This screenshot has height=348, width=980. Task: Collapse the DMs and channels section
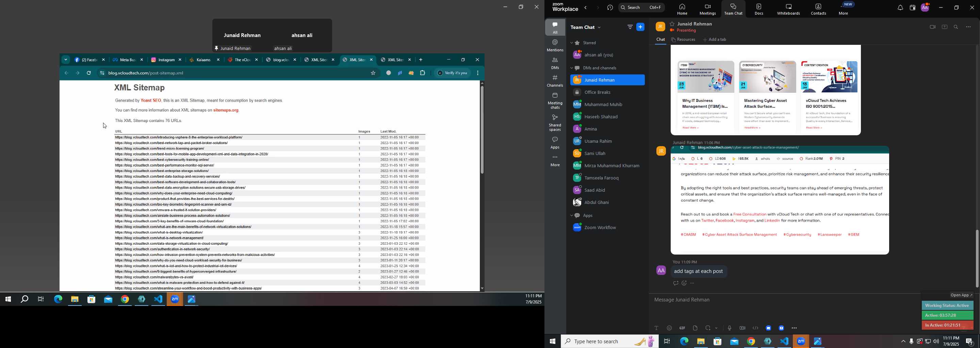(571, 68)
